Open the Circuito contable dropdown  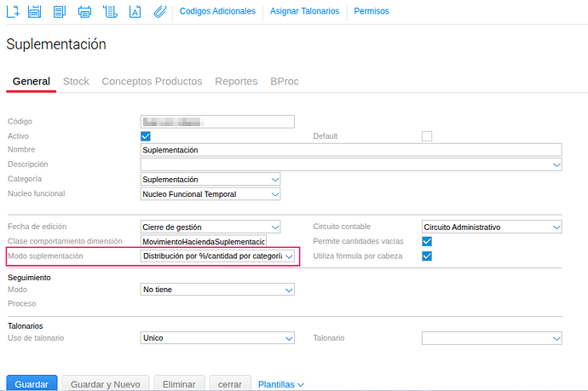(x=492, y=227)
